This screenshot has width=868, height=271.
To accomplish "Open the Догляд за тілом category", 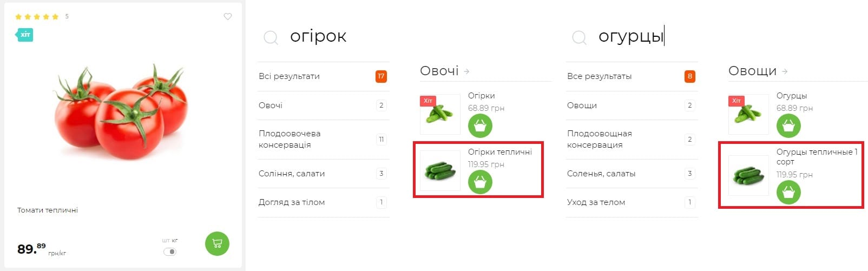I will [x=323, y=202].
